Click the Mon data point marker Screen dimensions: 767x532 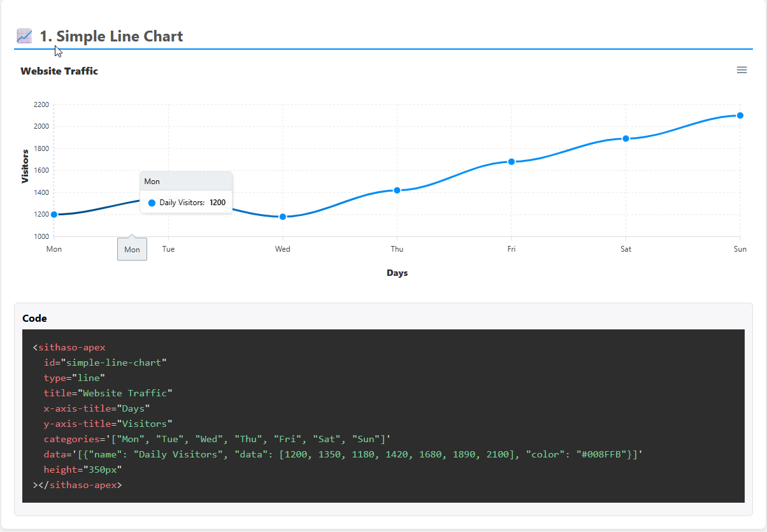click(54, 215)
